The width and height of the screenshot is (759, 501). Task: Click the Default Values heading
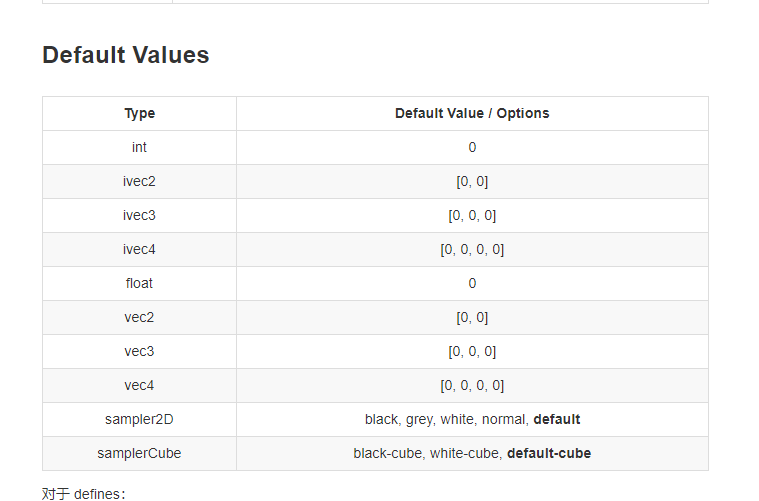tap(126, 55)
